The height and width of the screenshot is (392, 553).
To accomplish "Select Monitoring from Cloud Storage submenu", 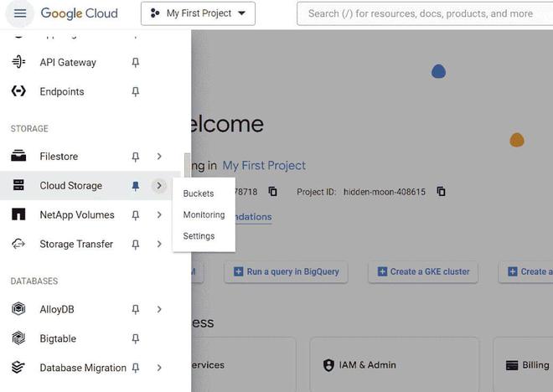I will coord(204,214).
